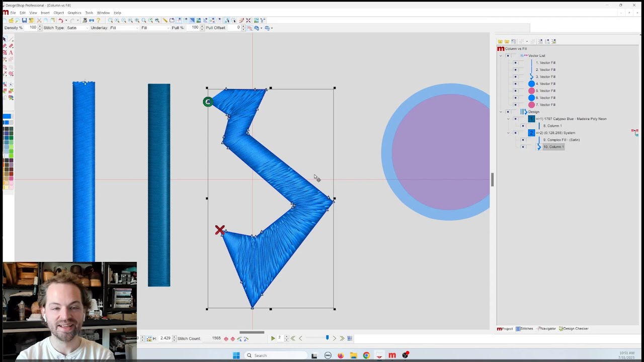The height and width of the screenshot is (362, 644).
Task: Click the double left rewind arrows
Action: coord(293,338)
